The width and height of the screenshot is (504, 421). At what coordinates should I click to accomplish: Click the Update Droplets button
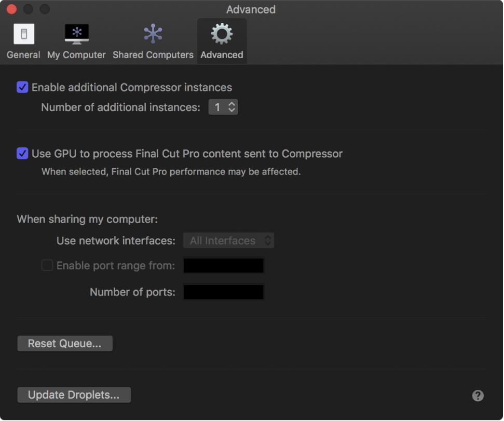74,395
